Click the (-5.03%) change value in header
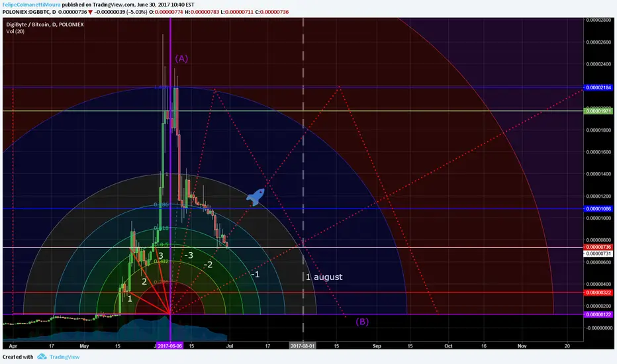Screen dimensions: 617x364 (136, 12)
